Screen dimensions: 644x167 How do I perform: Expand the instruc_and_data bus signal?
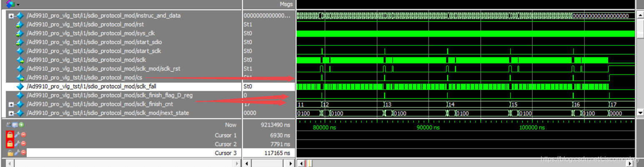(x=11, y=16)
